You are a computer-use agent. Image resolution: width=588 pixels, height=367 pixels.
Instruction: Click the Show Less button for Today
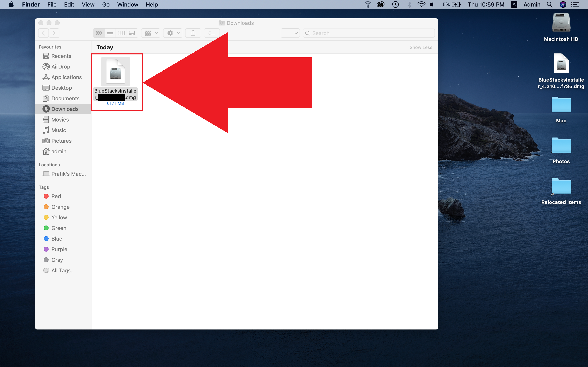(x=420, y=47)
